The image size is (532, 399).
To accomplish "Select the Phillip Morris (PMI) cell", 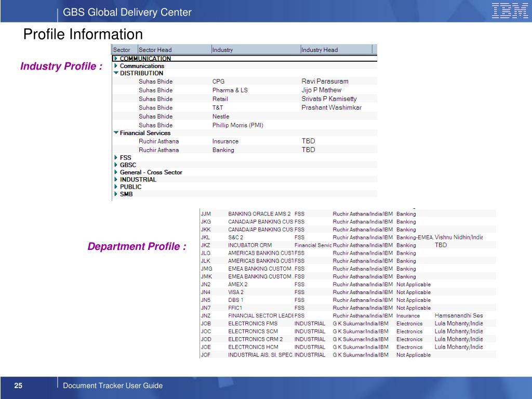I will coord(238,125).
